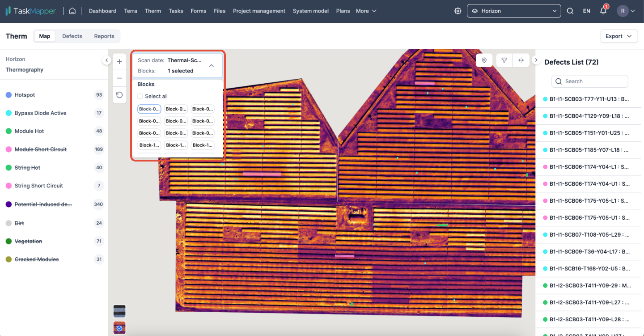The height and width of the screenshot is (336, 644).
Task: Open the settings gear icon
Action: click(458, 11)
